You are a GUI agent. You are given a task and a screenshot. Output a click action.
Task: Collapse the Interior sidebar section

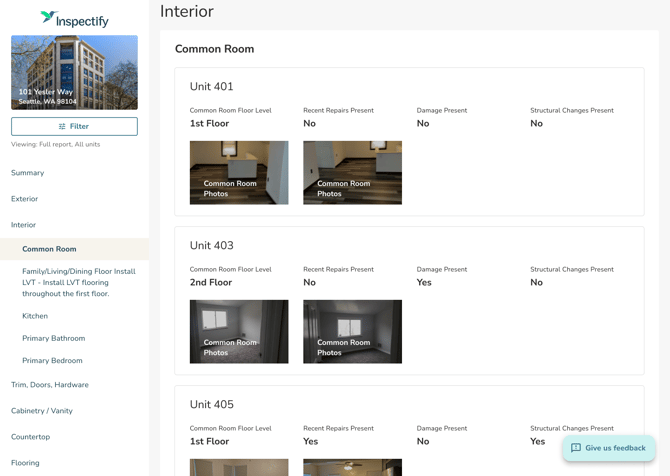[24, 225]
